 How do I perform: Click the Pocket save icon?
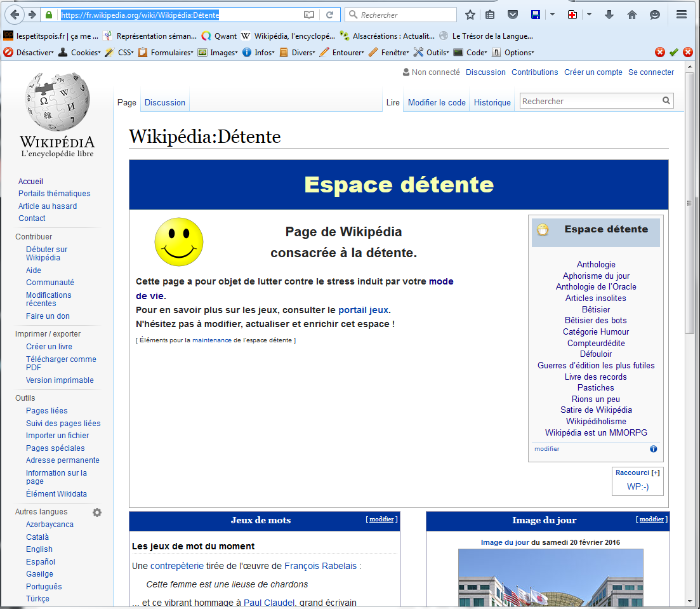(x=513, y=15)
